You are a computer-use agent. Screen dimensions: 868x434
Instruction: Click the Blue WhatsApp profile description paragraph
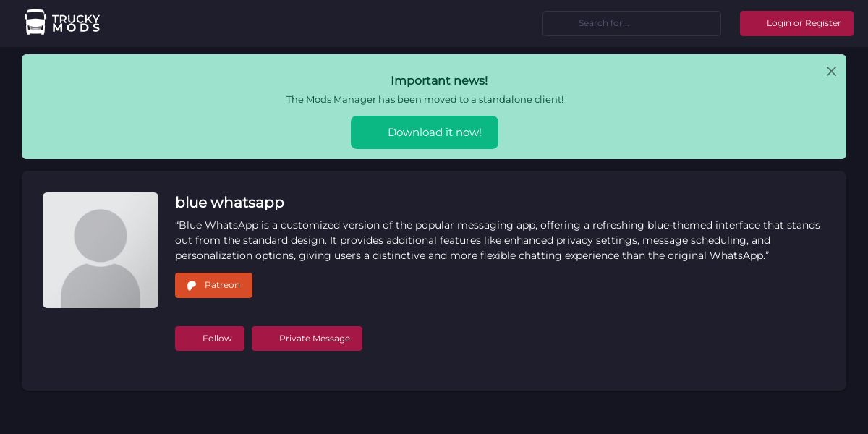(498, 240)
